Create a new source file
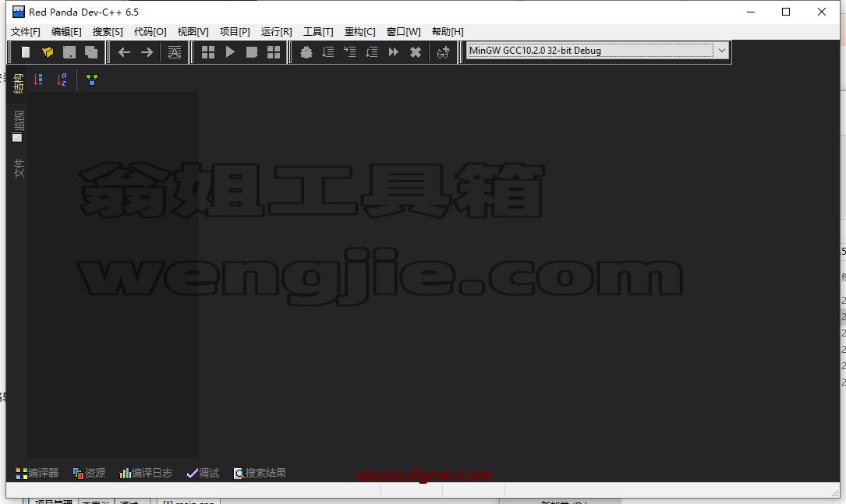 (x=26, y=52)
